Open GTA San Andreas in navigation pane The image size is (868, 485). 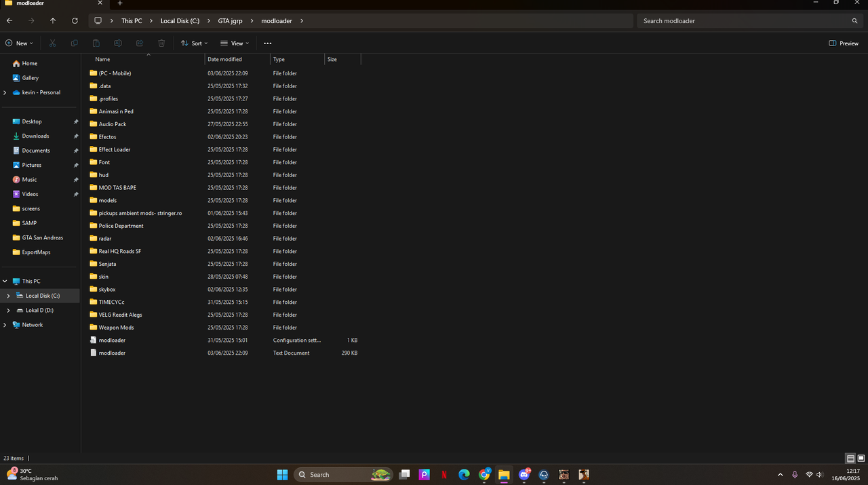41,237
